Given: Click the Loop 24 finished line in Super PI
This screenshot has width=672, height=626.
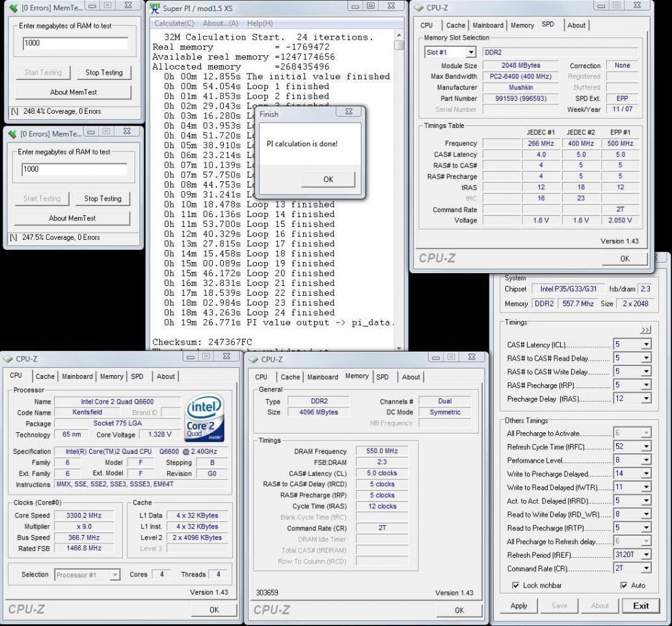Looking at the screenshot, I should tap(249, 313).
